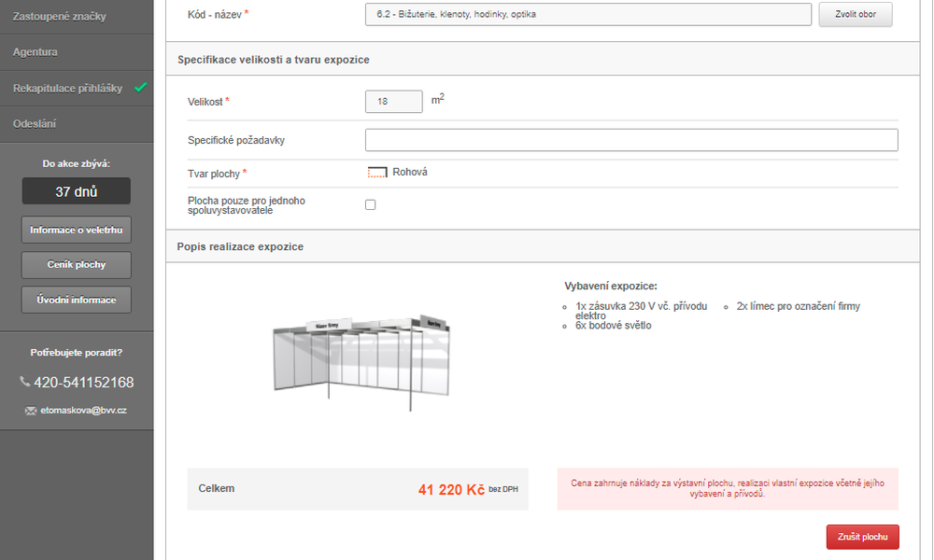Click the red Zrušit plochu button
934x560 pixels.
click(x=862, y=537)
